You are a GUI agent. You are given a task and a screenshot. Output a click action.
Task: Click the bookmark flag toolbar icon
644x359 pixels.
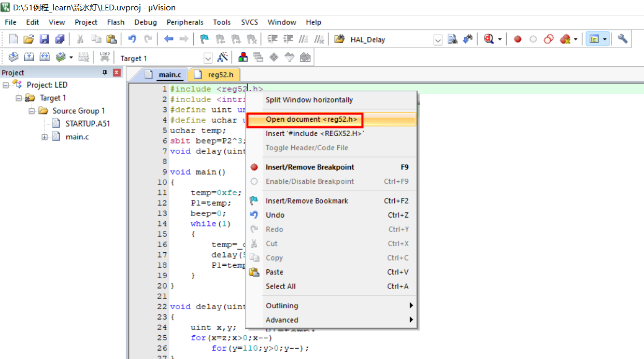coord(205,39)
